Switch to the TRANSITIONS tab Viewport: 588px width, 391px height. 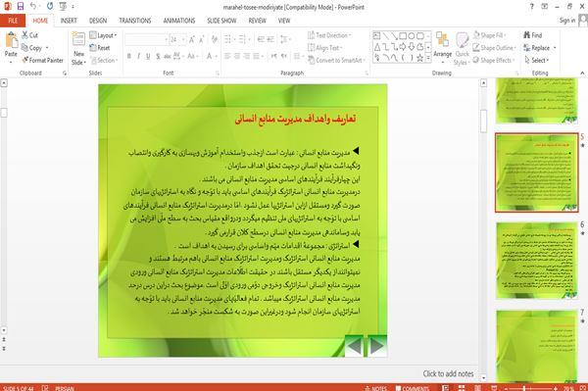pyautogui.click(x=135, y=21)
